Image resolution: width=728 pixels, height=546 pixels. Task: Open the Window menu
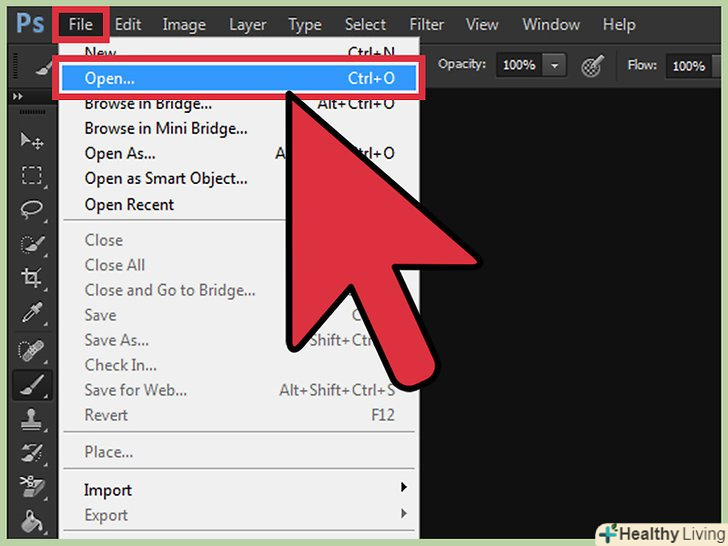[x=551, y=24]
